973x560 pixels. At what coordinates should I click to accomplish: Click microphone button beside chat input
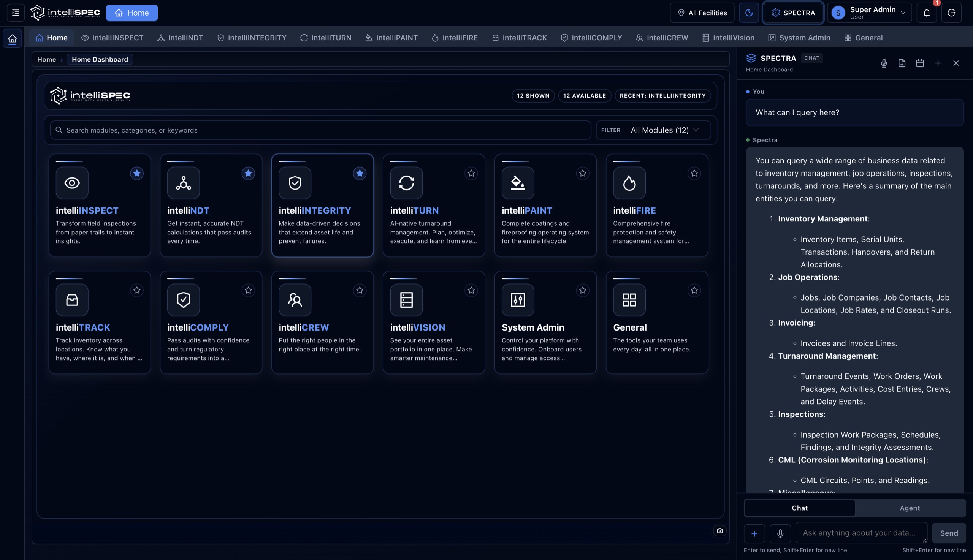click(x=780, y=534)
